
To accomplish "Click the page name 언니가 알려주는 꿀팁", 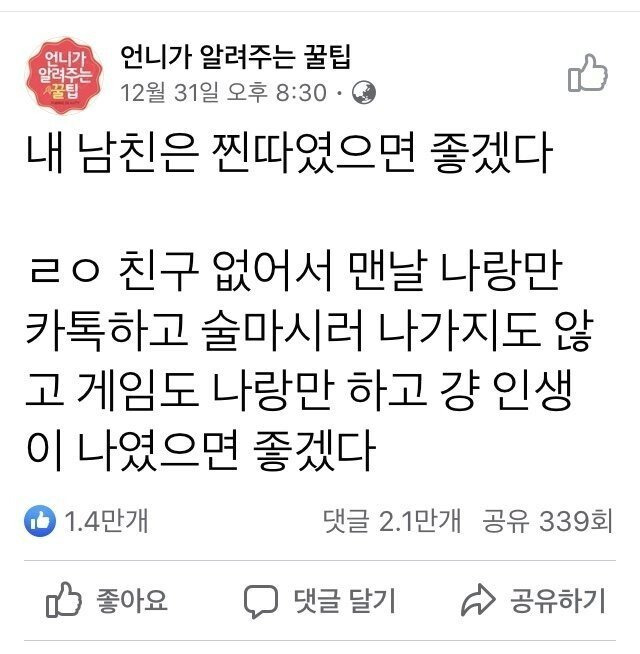I will pos(235,57).
